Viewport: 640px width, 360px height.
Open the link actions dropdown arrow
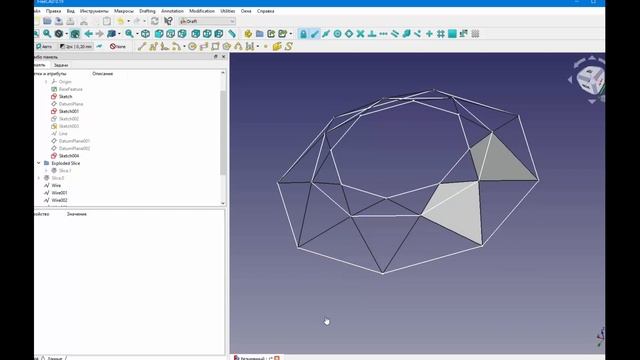click(x=291, y=33)
